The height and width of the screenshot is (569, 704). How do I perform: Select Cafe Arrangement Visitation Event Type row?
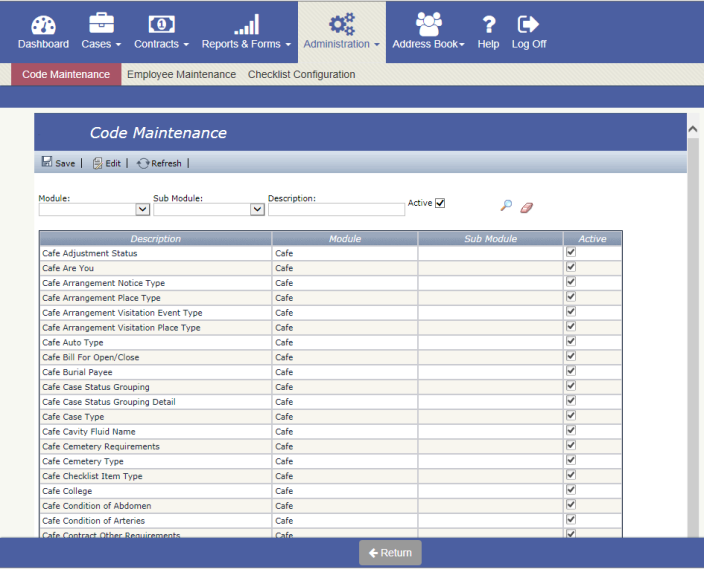pyautogui.click(x=330, y=313)
